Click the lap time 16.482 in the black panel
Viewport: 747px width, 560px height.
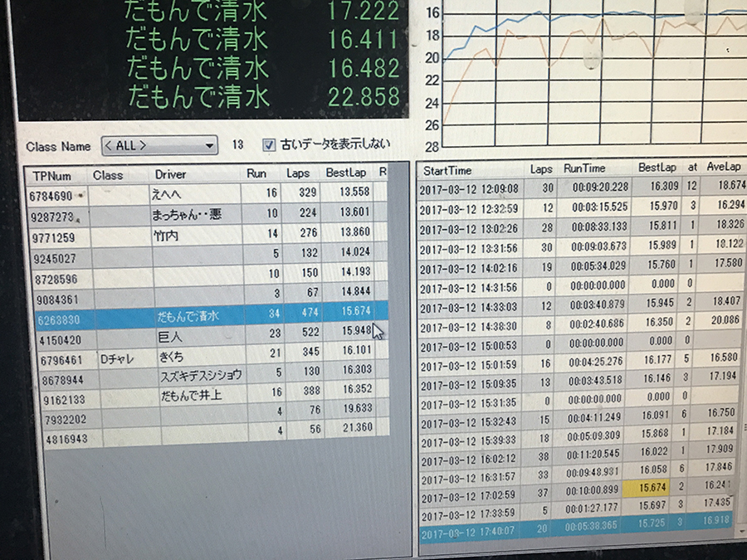pyautogui.click(x=364, y=69)
